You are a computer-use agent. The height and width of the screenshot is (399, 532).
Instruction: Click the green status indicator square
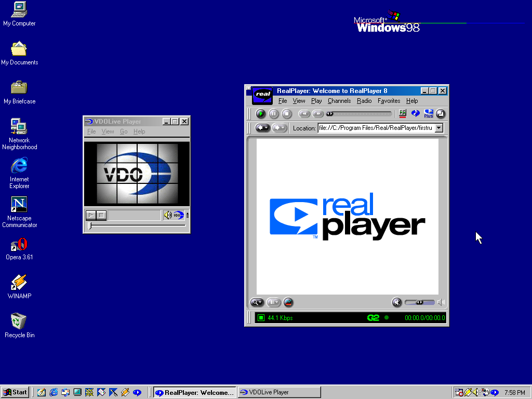[x=261, y=318]
